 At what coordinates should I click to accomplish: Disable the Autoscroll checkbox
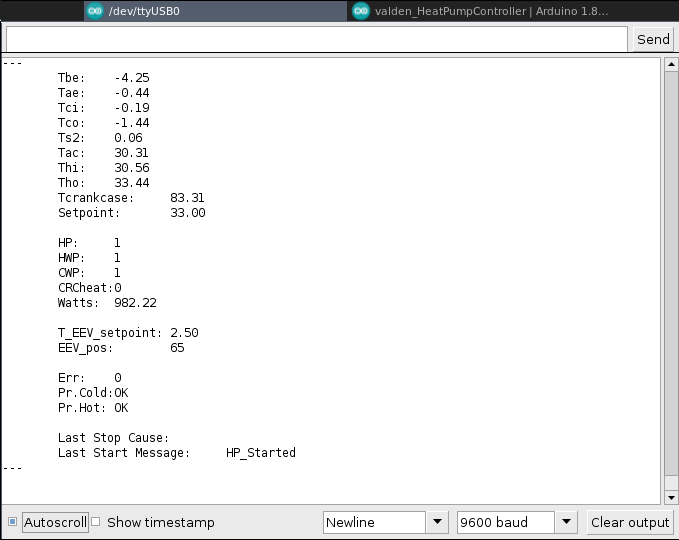[12, 522]
